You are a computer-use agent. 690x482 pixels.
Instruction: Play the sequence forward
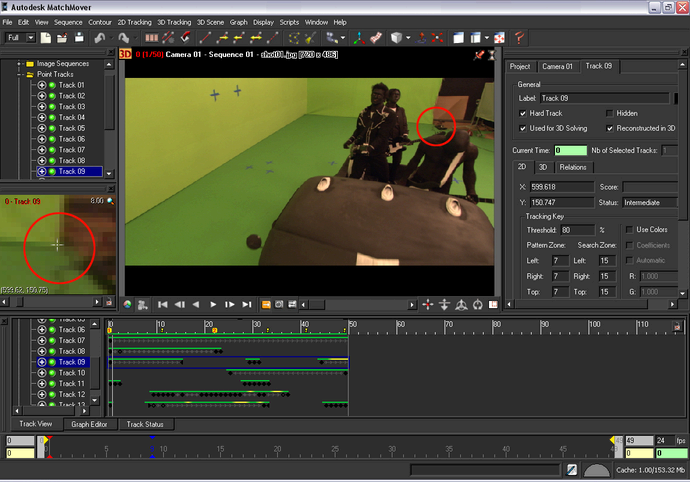[213, 305]
